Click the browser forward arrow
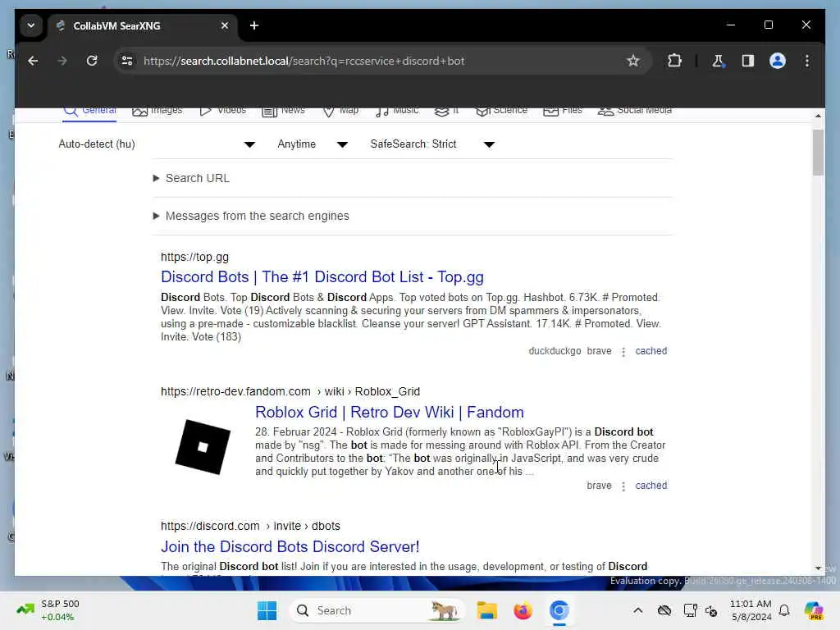This screenshot has width=840, height=630. pos(62,61)
